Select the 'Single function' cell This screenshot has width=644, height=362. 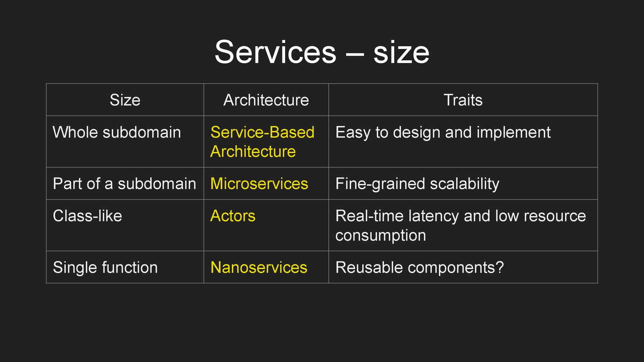[x=105, y=267]
